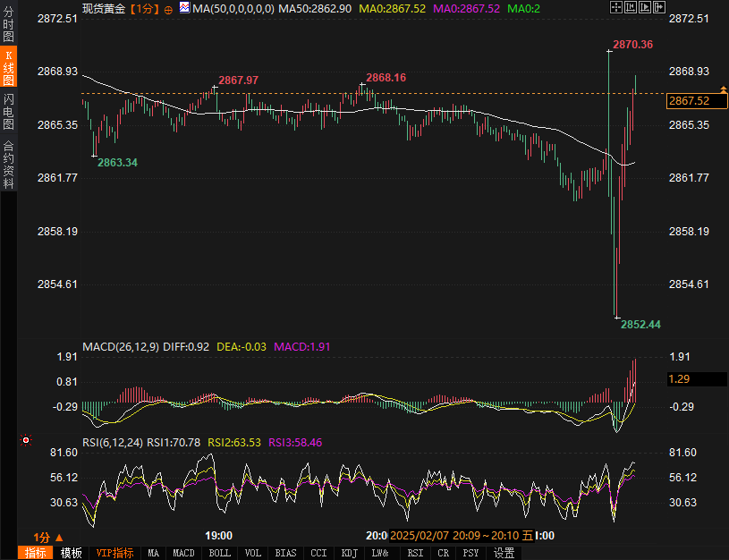Turn on the CCI indicator
Screen dimensions: 729x560
coord(318,553)
